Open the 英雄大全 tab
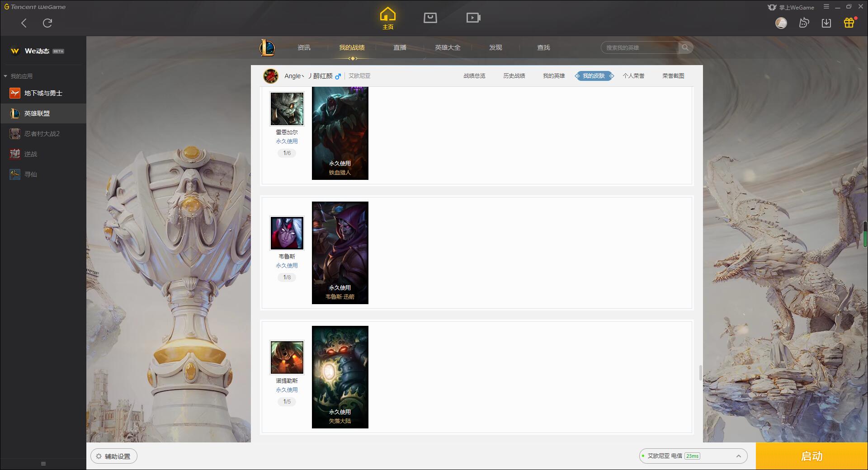 click(448, 47)
